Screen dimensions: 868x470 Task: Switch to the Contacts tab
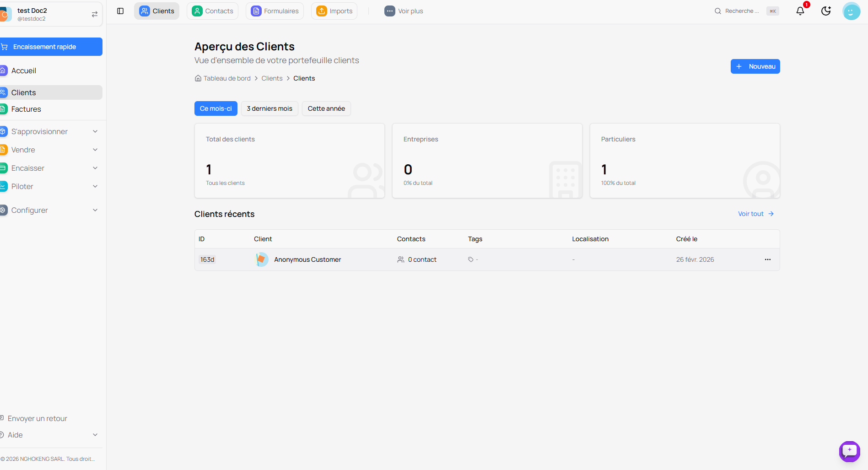[x=212, y=11]
